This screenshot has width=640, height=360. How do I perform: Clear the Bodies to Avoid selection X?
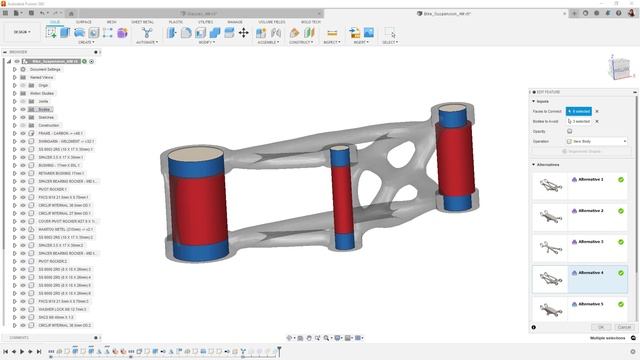(x=597, y=121)
